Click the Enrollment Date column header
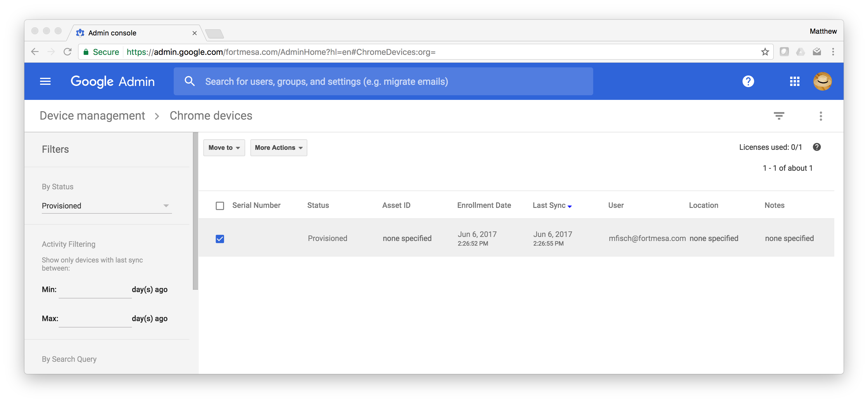Viewport: 868px width, 403px height. 484,205
